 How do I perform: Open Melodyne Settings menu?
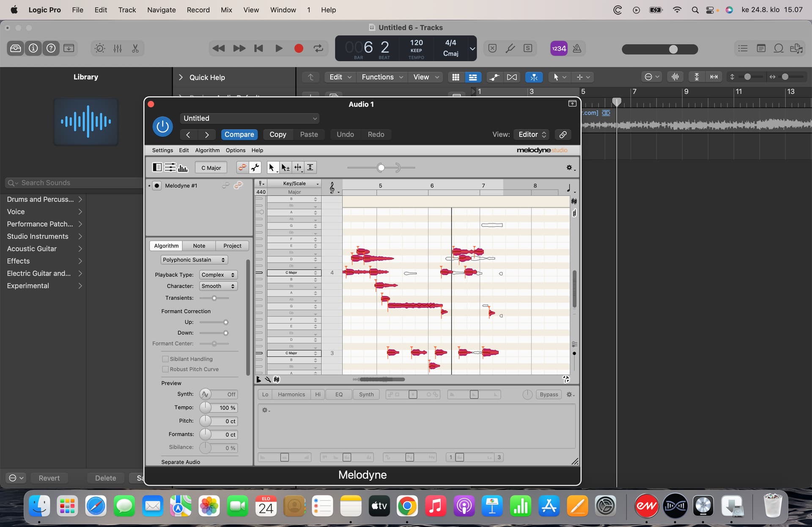coord(162,150)
